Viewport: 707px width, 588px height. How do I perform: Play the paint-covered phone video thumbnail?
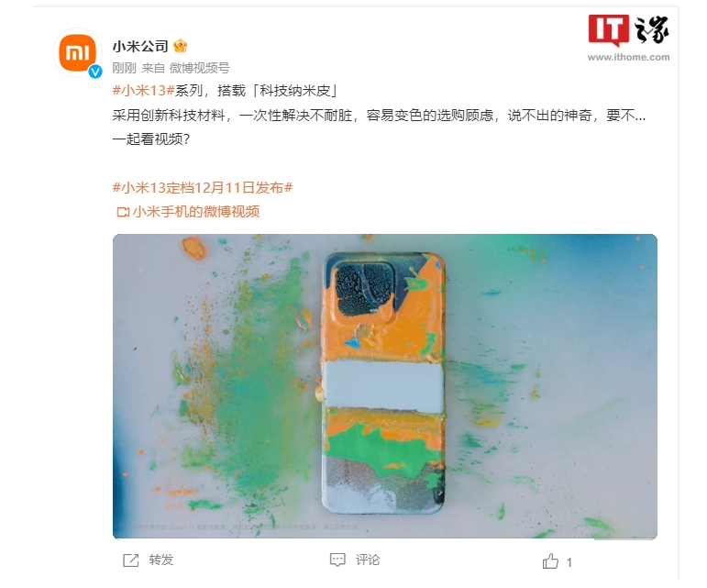tap(384, 386)
